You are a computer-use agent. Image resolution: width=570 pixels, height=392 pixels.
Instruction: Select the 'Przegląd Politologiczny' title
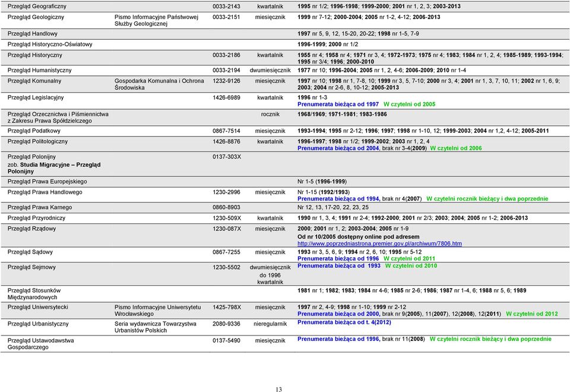pos(37,141)
